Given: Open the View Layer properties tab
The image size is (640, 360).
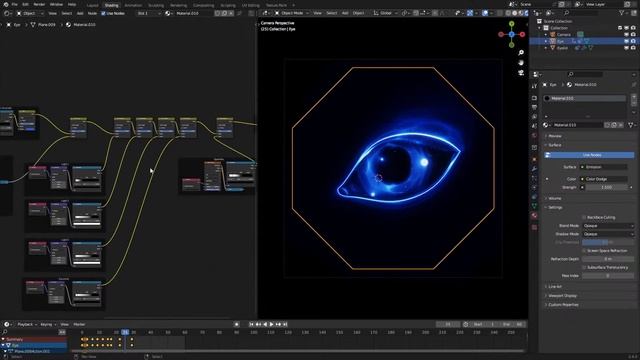Looking at the screenshot, I should [534, 117].
